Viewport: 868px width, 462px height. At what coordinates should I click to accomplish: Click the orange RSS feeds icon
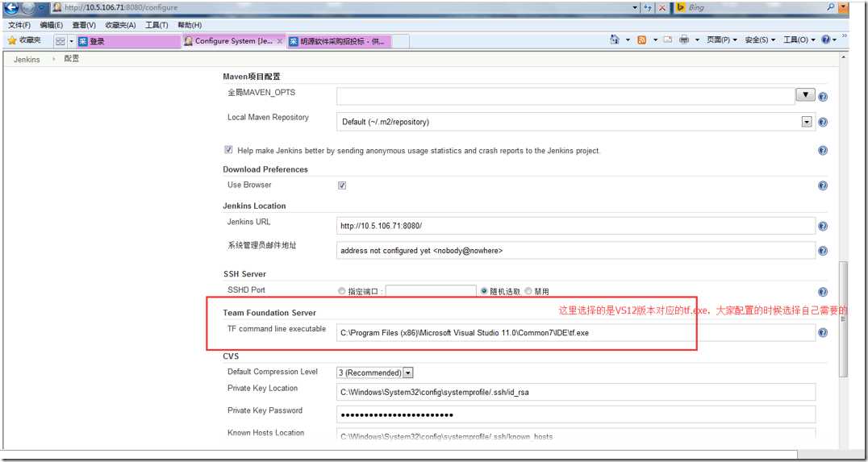coord(641,40)
